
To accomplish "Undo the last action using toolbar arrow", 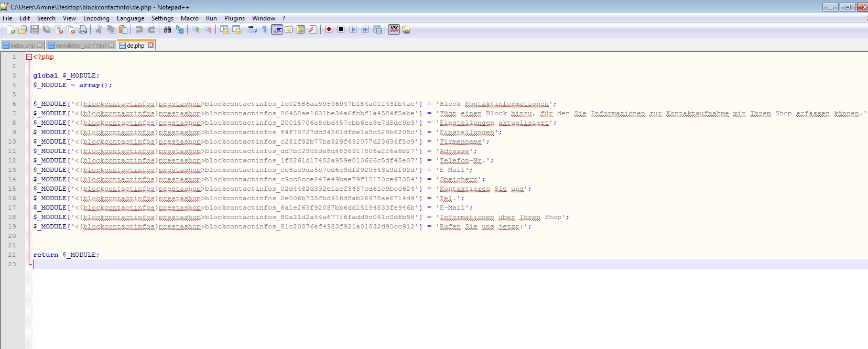I will point(139,30).
